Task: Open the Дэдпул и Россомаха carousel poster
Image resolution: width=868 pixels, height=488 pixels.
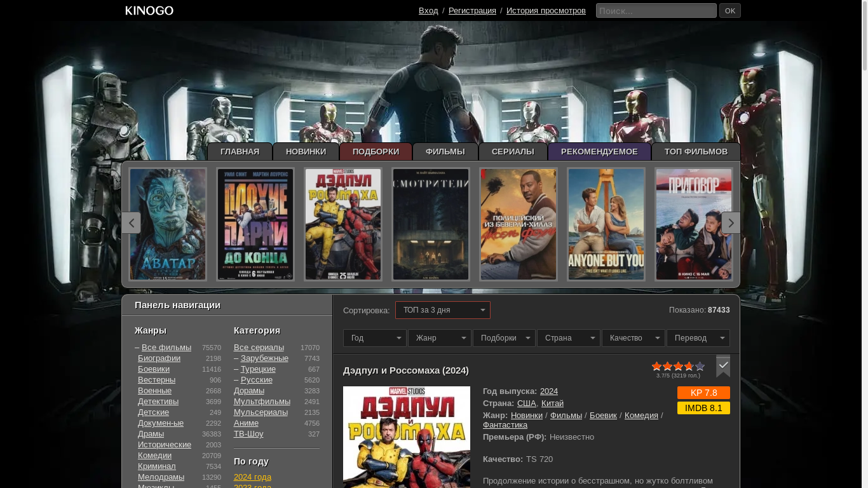Action: [343, 224]
